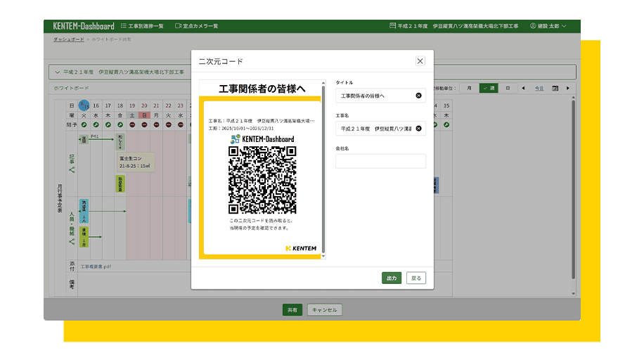The image size is (644, 362).
Task: Click the day 18 column header
Action: click(x=120, y=105)
